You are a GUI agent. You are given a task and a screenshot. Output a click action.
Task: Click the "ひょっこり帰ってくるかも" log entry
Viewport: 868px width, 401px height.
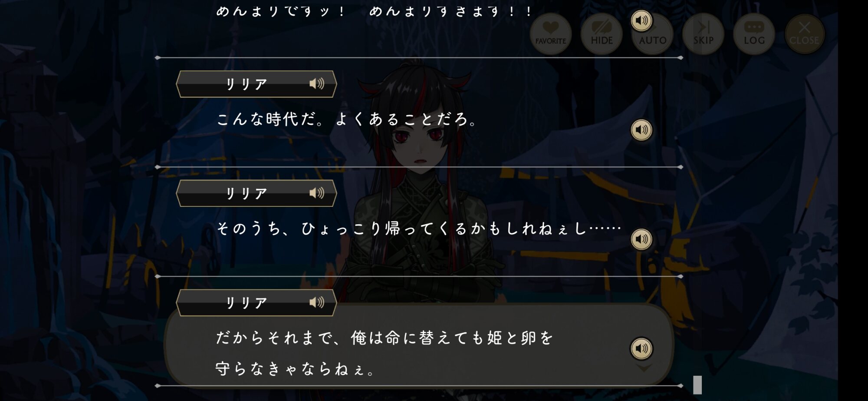[x=419, y=229]
